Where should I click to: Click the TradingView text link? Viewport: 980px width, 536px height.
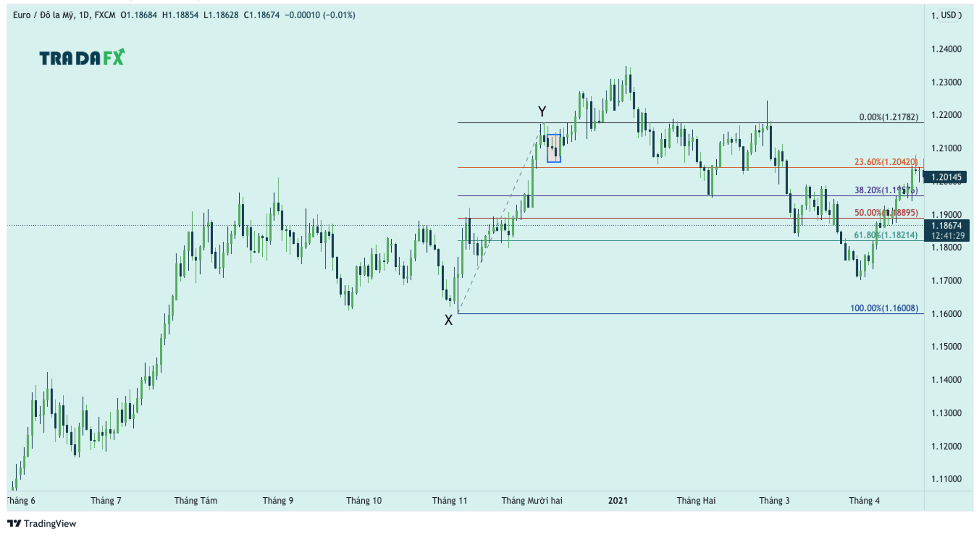coord(50,523)
